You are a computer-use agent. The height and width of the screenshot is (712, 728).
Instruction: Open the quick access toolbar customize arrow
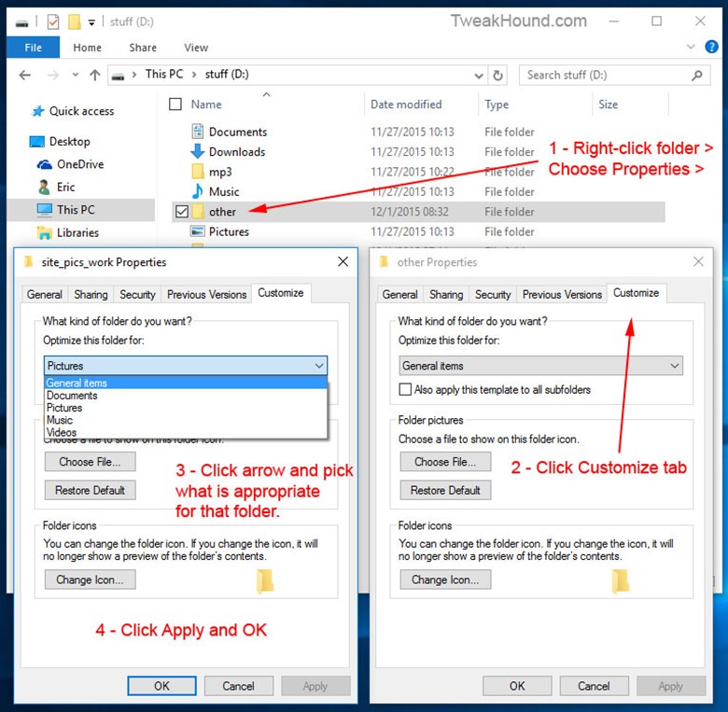coord(91,22)
